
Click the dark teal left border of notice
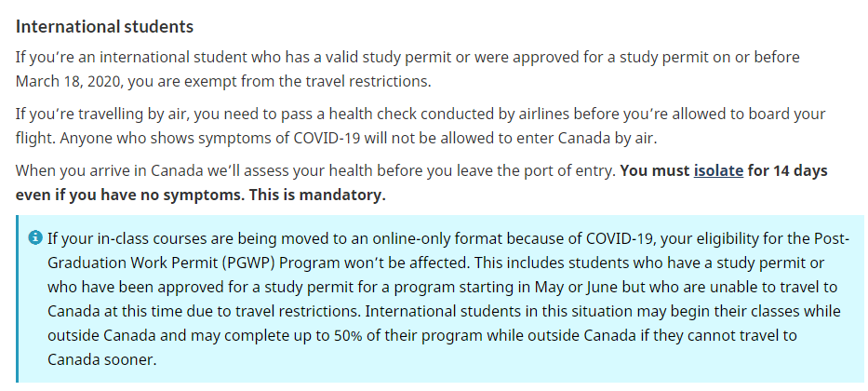(17, 299)
